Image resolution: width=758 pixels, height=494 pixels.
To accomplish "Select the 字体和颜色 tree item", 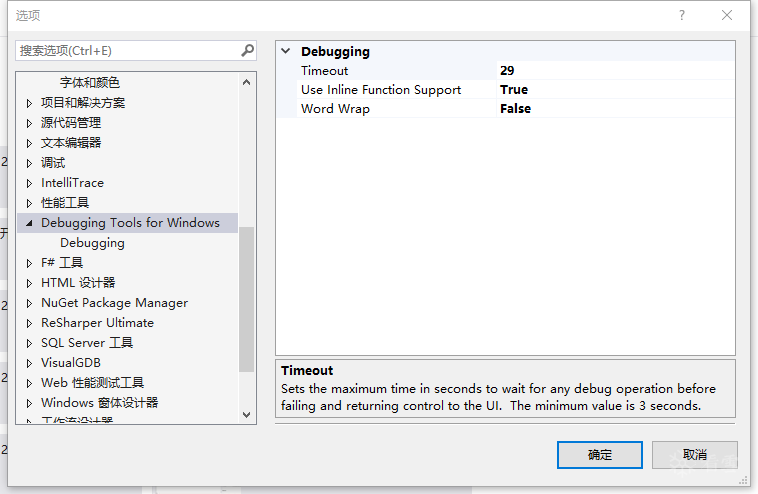I will (x=89, y=83).
